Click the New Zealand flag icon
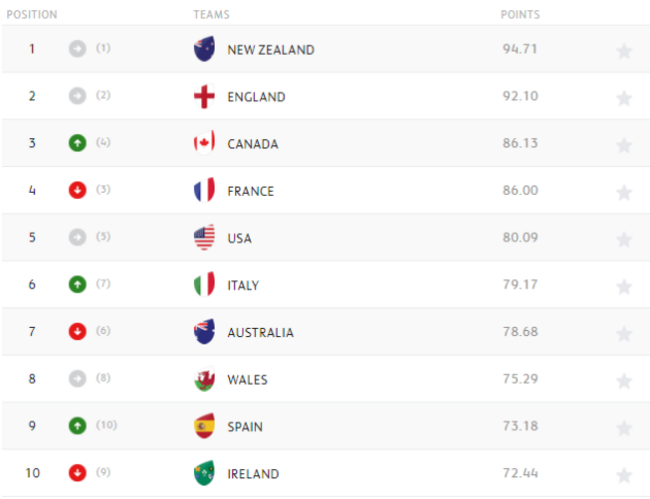Viewport: 650px width, 499px height. click(204, 49)
